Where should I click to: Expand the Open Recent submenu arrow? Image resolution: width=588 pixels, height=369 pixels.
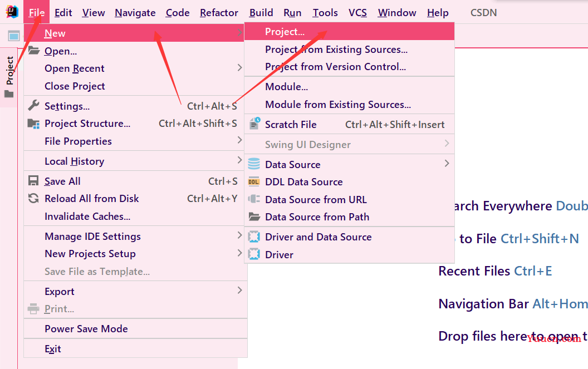[239, 68]
